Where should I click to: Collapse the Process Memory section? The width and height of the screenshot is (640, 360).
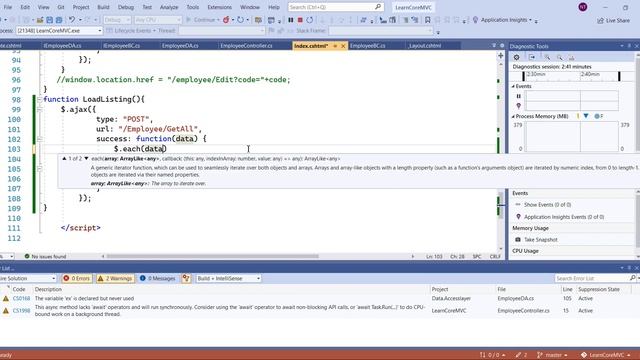(513, 116)
